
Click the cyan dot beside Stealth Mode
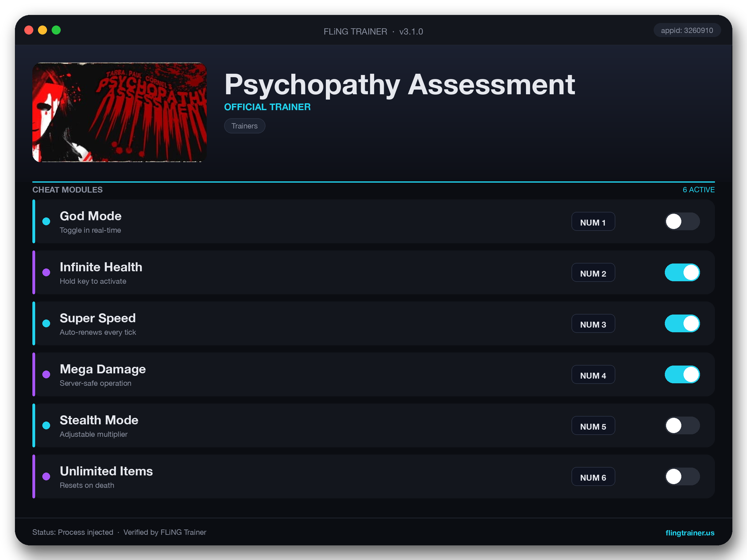click(x=46, y=425)
